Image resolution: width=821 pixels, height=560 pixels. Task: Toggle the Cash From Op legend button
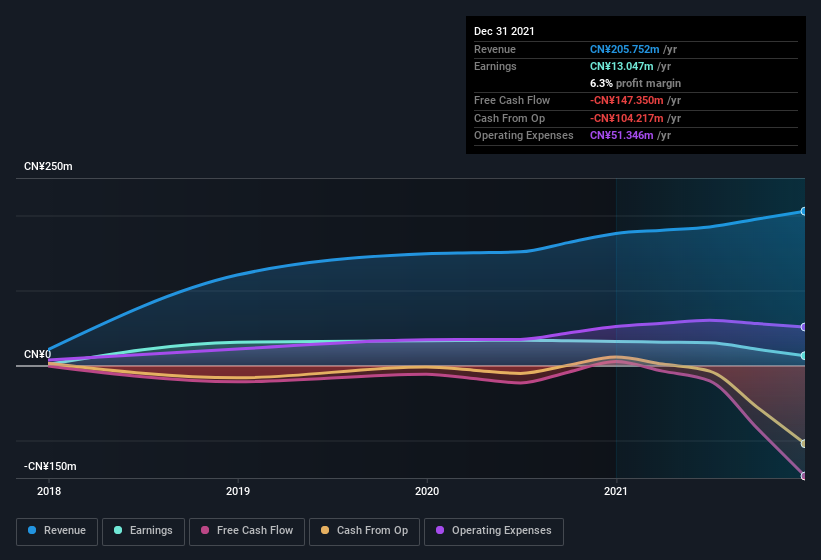pyautogui.click(x=364, y=531)
